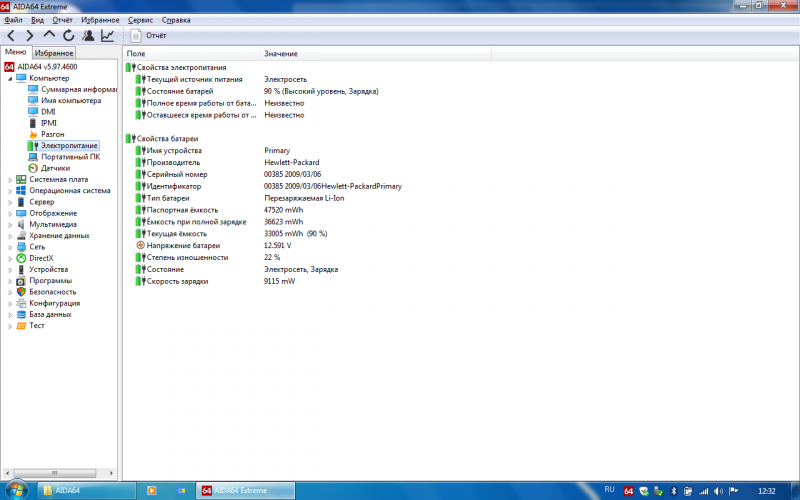
Task: Click the Поле column header
Action: click(x=192, y=54)
